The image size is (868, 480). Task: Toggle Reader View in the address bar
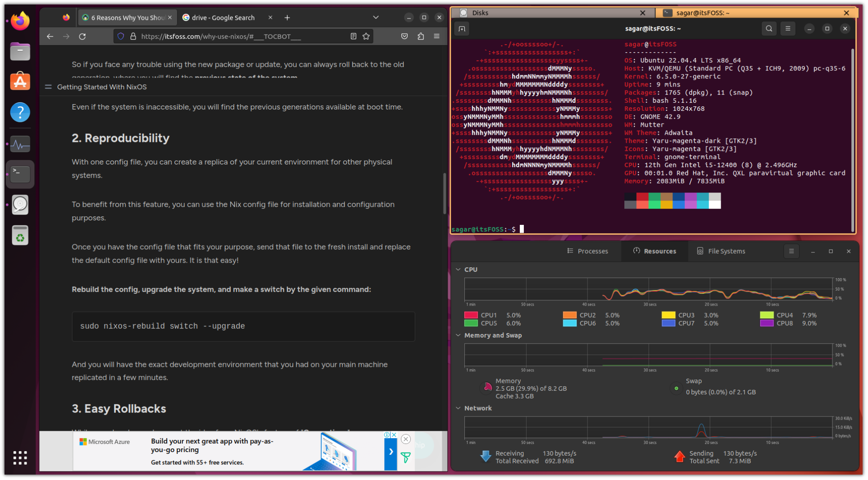click(354, 36)
